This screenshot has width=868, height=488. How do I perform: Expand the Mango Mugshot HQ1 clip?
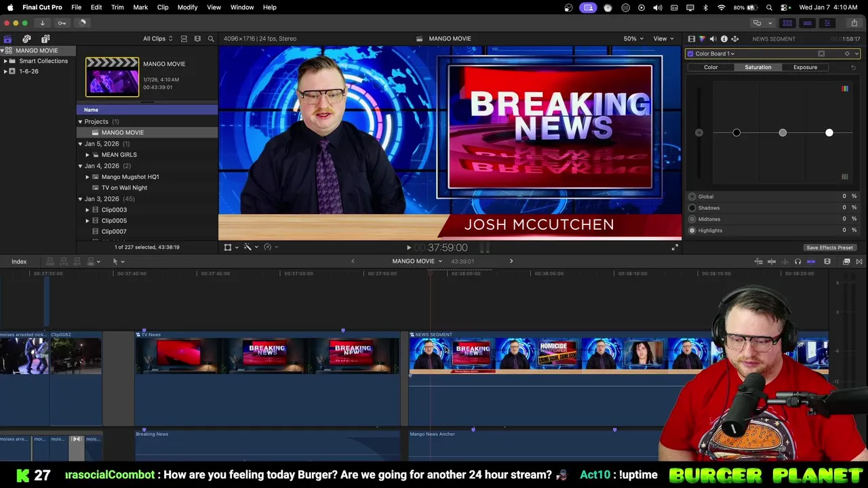[87, 177]
